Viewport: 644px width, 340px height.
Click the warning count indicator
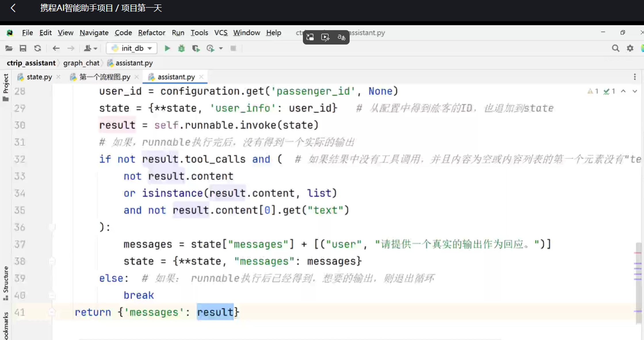(593, 92)
